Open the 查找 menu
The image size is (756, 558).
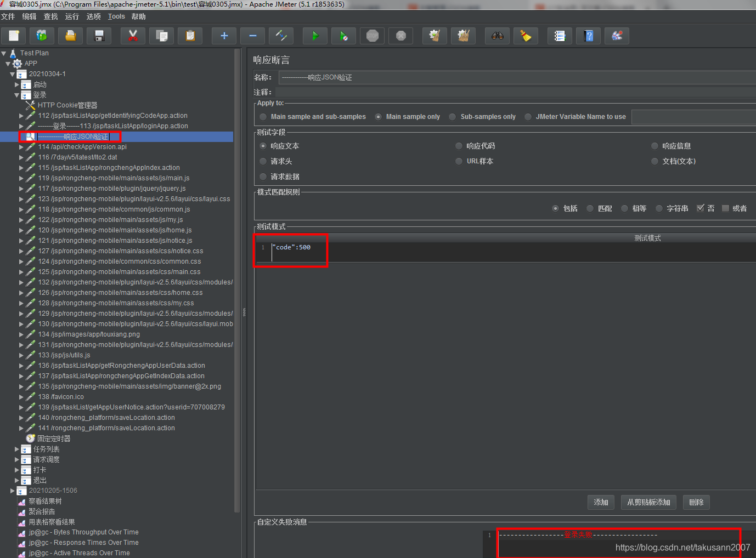(x=50, y=16)
